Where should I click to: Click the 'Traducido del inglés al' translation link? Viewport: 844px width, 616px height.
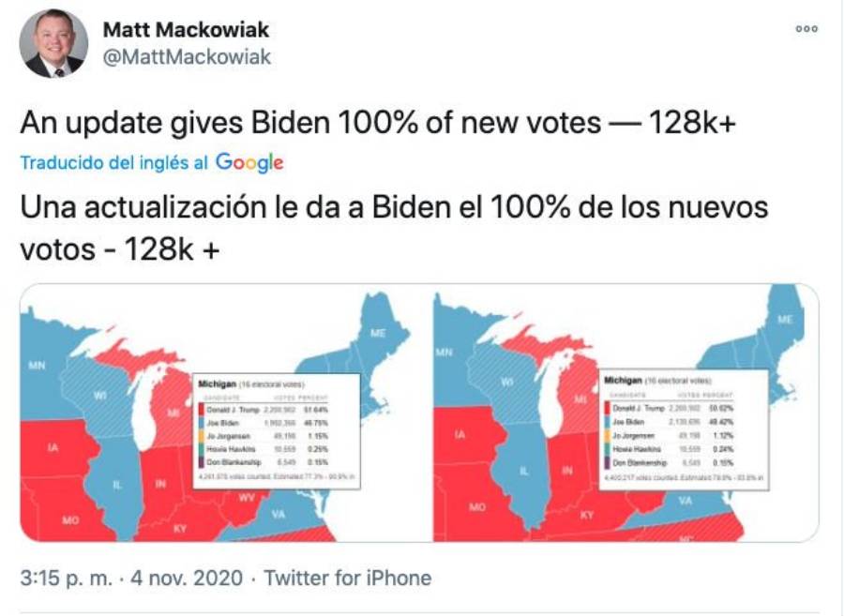click(113, 162)
